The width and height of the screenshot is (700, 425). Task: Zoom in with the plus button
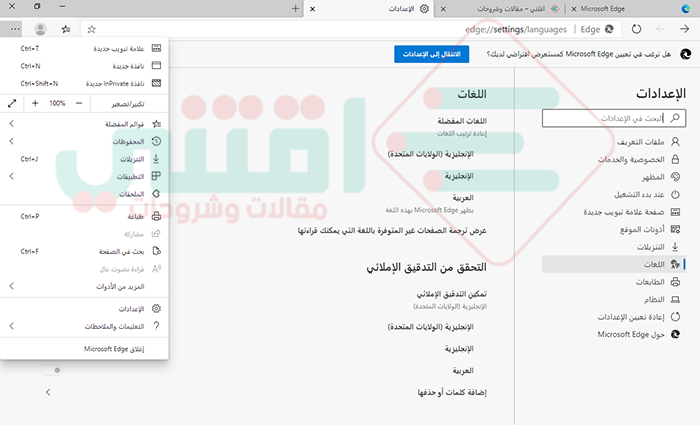(x=35, y=104)
